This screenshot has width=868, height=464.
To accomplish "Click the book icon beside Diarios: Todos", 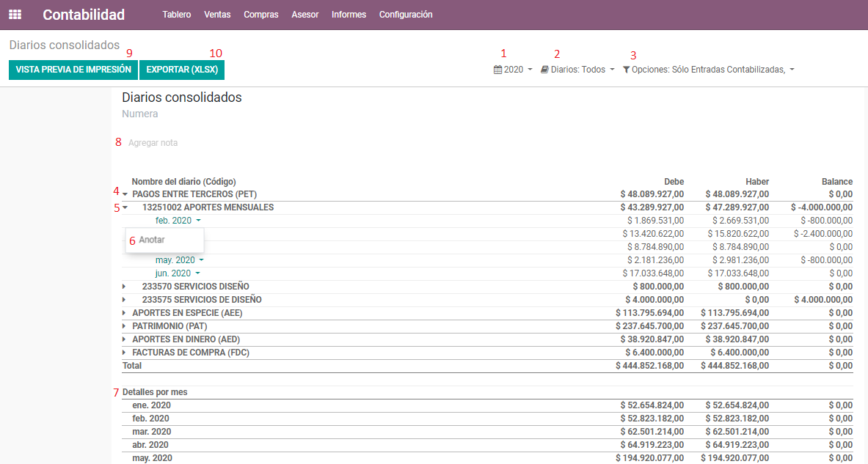I will click(x=544, y=70).
